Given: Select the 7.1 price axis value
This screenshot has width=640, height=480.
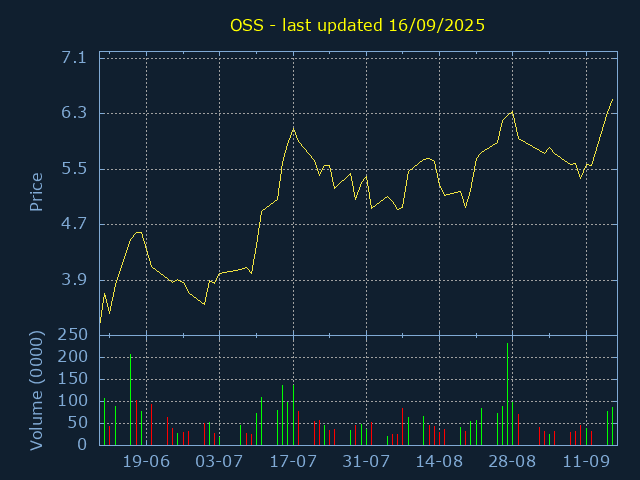Looking at the screenshot, I should [74, 58].
